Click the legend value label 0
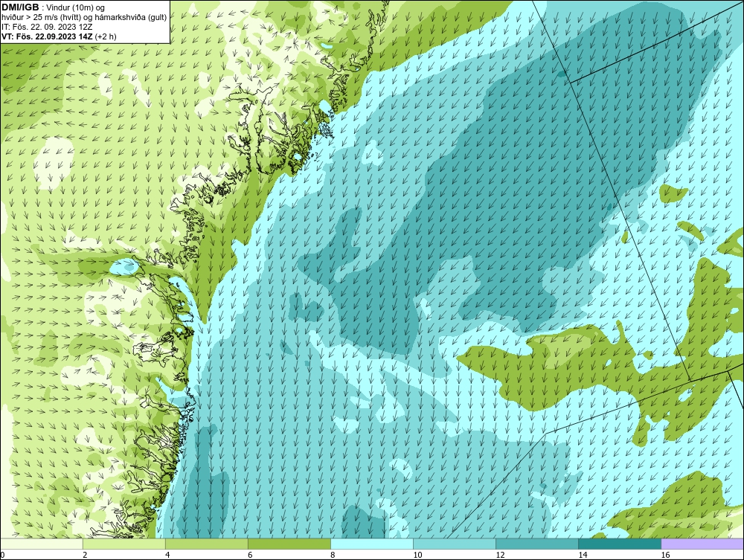Screen dimensions: 744x560 click(x=2, y=556)
